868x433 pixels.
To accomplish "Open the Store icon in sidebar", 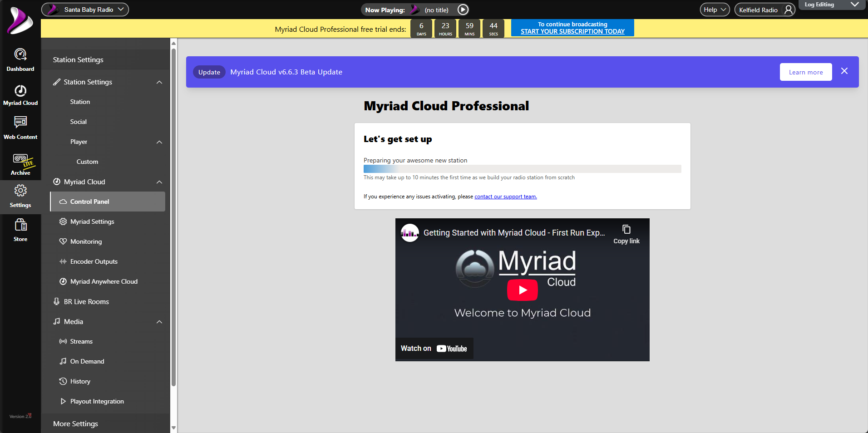I will [20, 230].
